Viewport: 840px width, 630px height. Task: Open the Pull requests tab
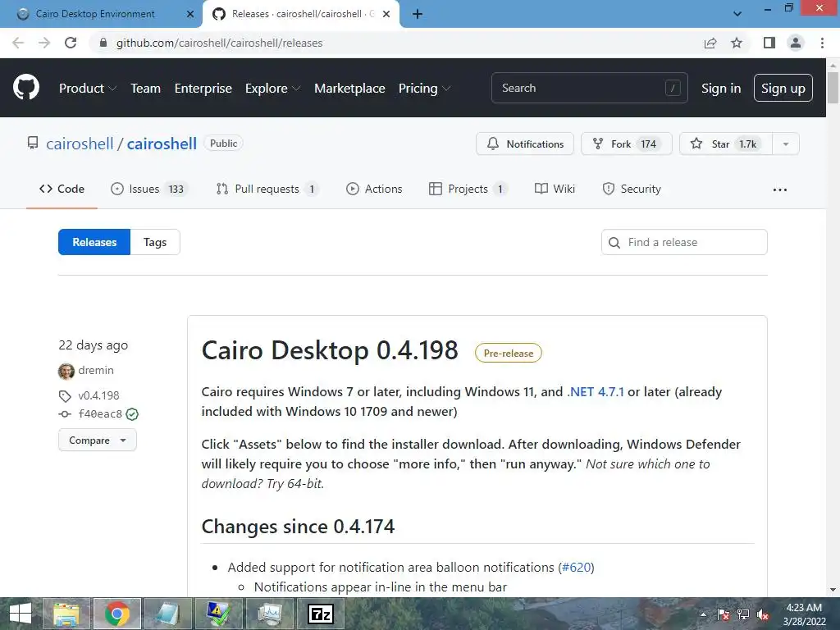click(267, 189)
